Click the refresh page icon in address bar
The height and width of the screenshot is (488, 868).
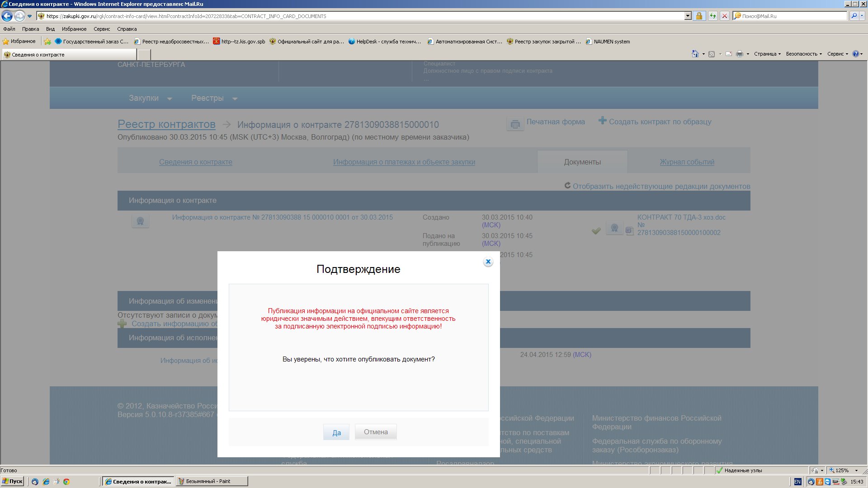tap(712, 16)
